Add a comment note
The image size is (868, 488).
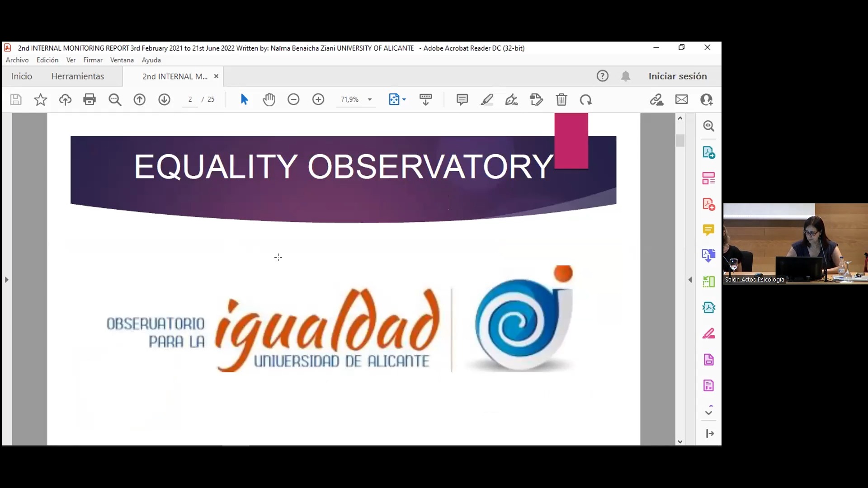[462, 99]
